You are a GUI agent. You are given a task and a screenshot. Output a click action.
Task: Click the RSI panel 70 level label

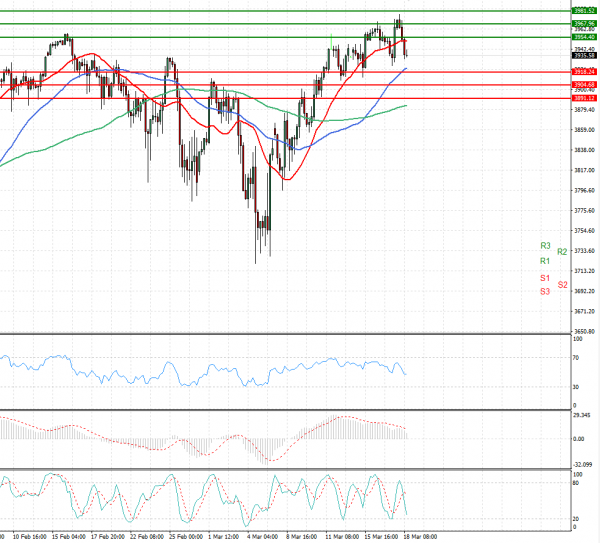coord(576,358)
